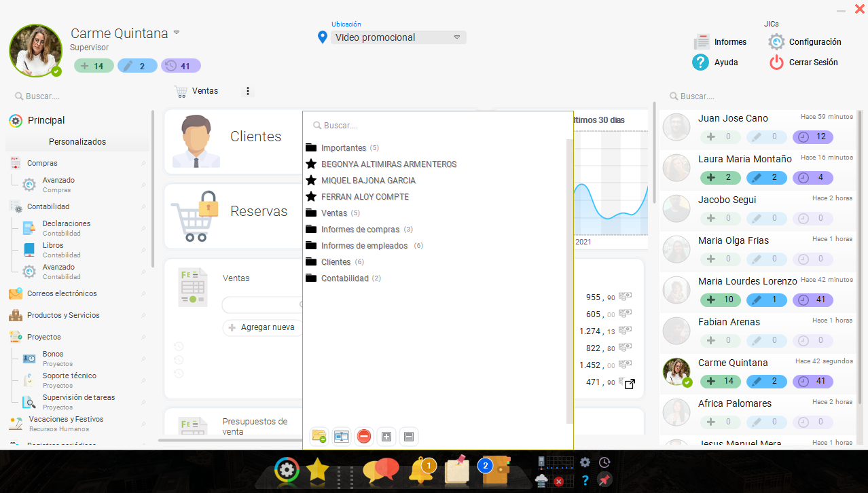Click the Ayuda question mark icon
The image size is (868, 493).
click(701, 62)
